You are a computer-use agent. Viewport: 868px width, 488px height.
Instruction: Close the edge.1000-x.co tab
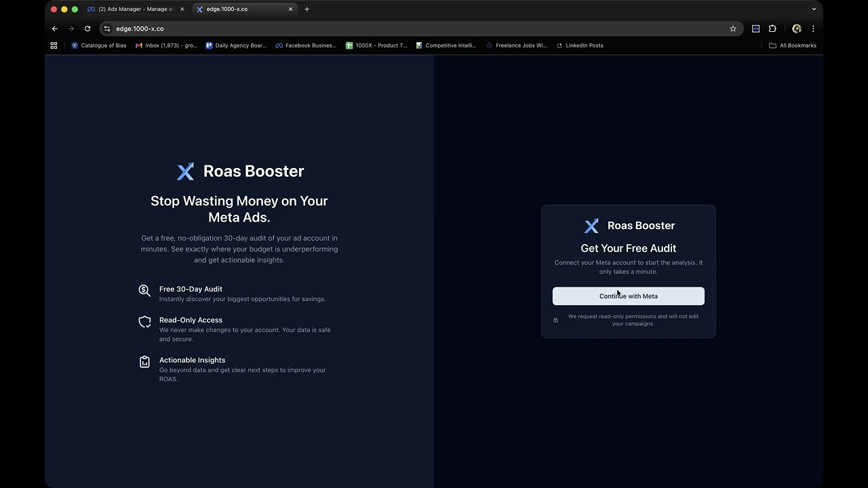click(290, 9)
